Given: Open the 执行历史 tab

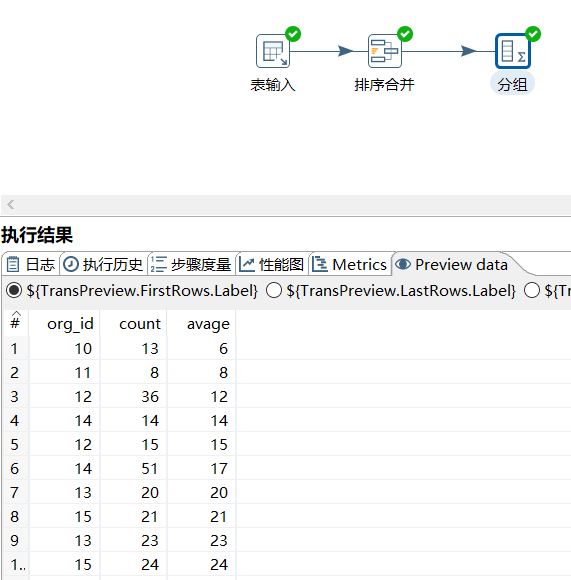Looking at the screenshot, I should 103,264.
